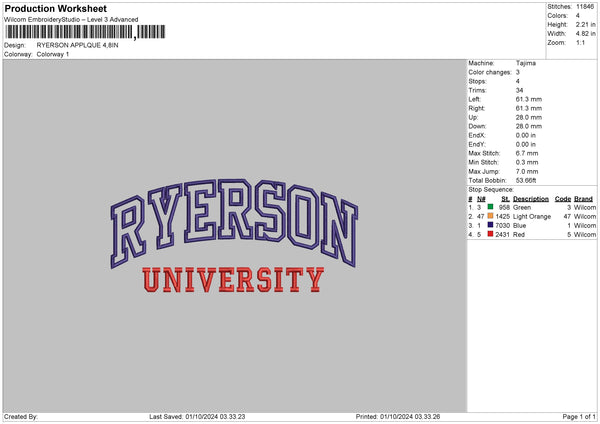Image resolution: width=600 pixels, height=424 pixels.
Task: Click the 'Stop Sequence:' heading
Action: [x=491, y=189]
